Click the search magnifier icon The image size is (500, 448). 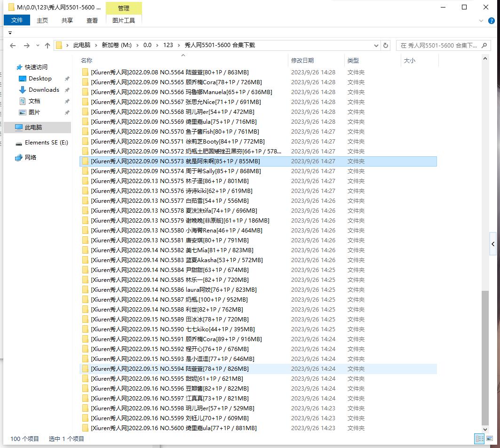coord(484,45)
